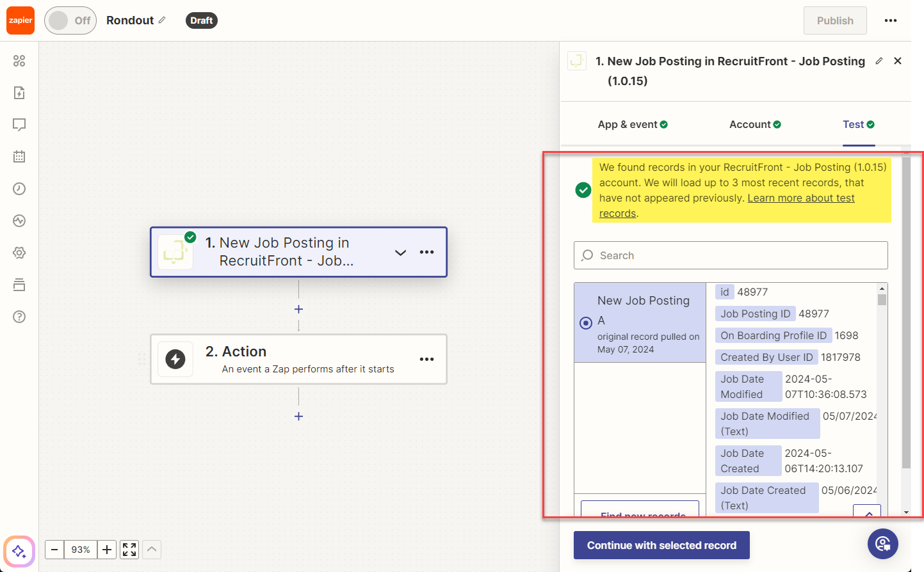Open the status activity sidebar icon
This screenshot has width=924, height=572.
[x=19, y=221]
